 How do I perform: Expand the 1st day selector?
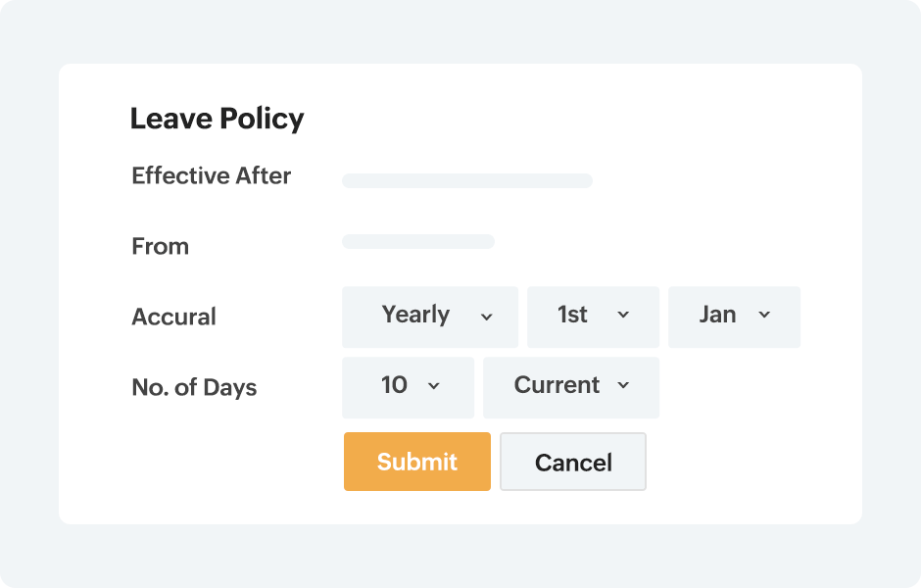click(x=592, y=317)
